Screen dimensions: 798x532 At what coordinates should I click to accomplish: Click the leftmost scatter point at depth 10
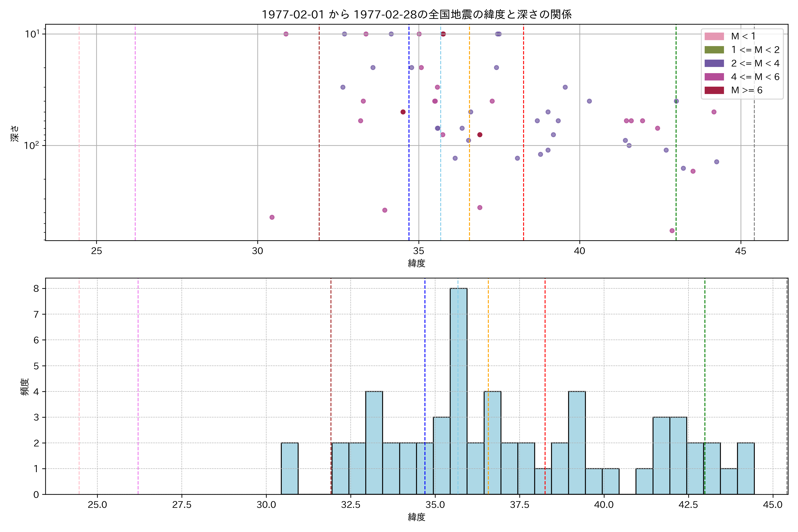286,34
